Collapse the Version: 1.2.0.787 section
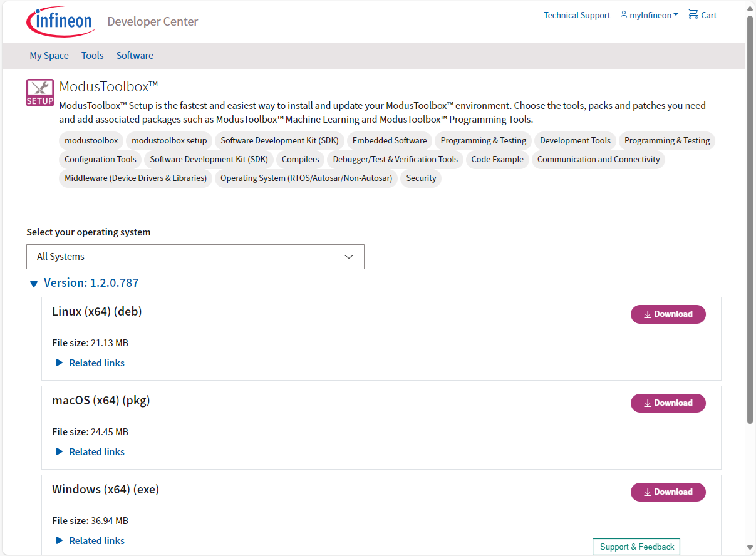756x556 pixels. point(33,283)
